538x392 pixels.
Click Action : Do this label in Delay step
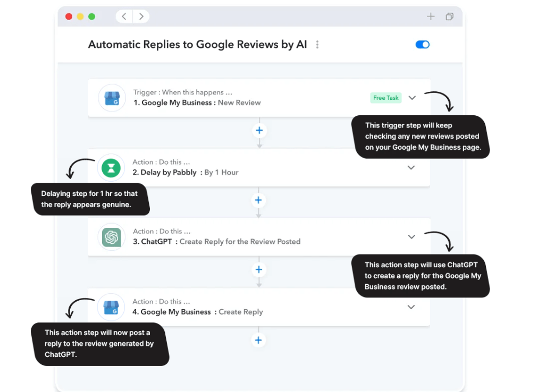[161, 162]
